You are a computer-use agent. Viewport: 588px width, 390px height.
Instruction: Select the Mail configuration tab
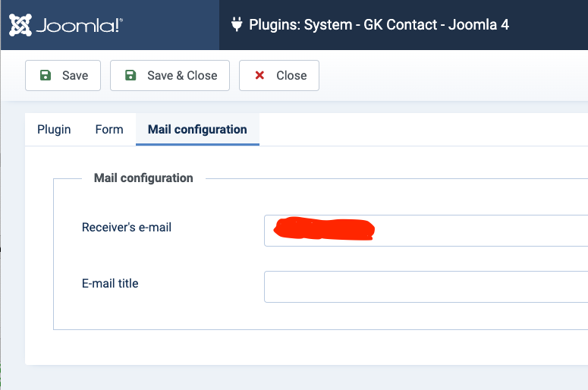coord(197,130)
